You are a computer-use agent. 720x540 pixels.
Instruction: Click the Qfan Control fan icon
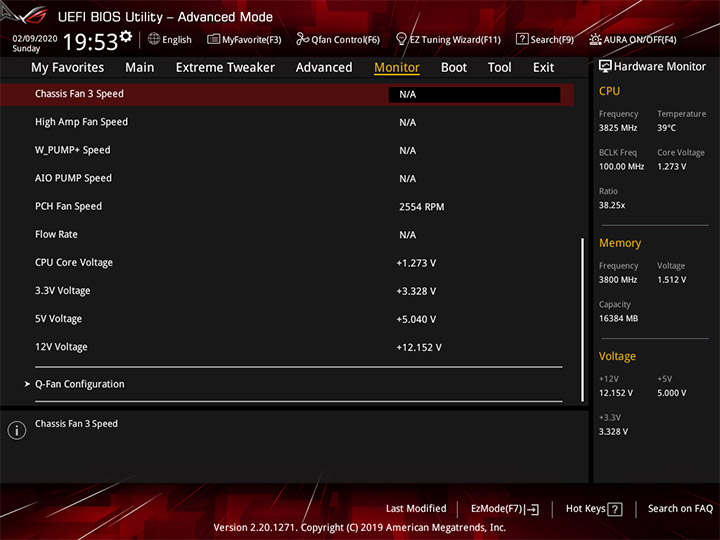(302, 39)
